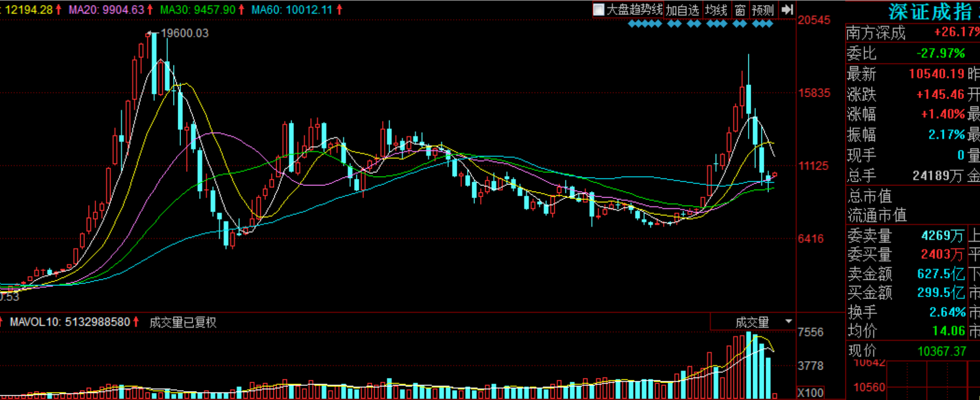The height and width of the screenshot is (400, 980).
Task: Click the leftmost group of five blue diamonds
Action: (645, 24)
